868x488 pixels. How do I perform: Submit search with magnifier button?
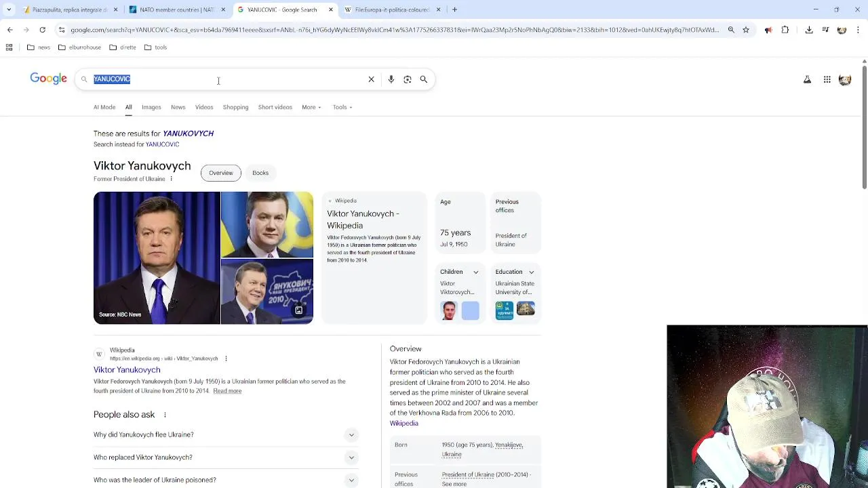pos(424,79)
